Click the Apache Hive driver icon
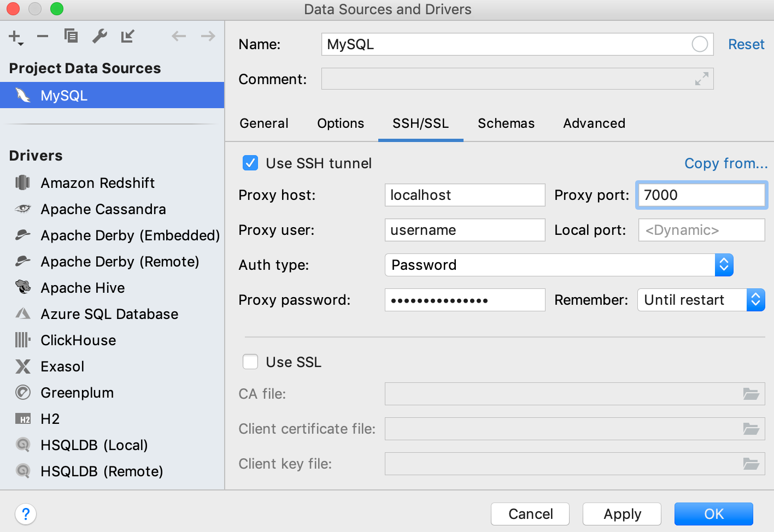The width and height of the screenshot is (774, 532). [x=23, y=287]
